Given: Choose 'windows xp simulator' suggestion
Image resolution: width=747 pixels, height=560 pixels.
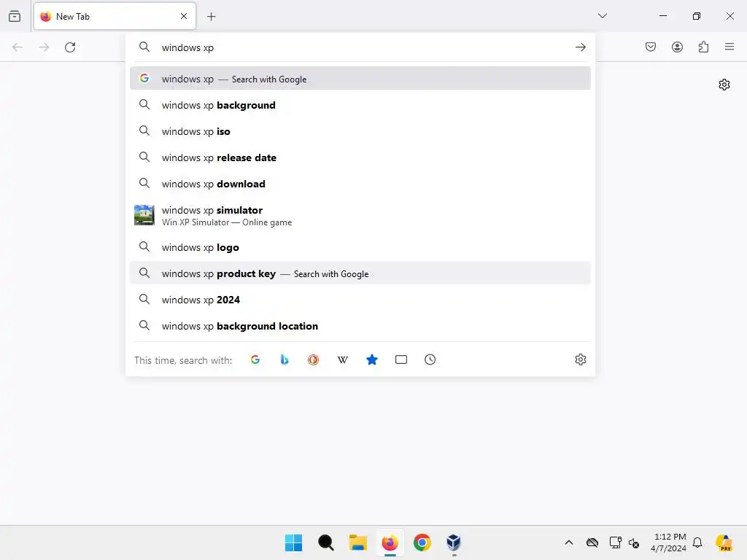Looking at the screenshot, I should point(360,215).
